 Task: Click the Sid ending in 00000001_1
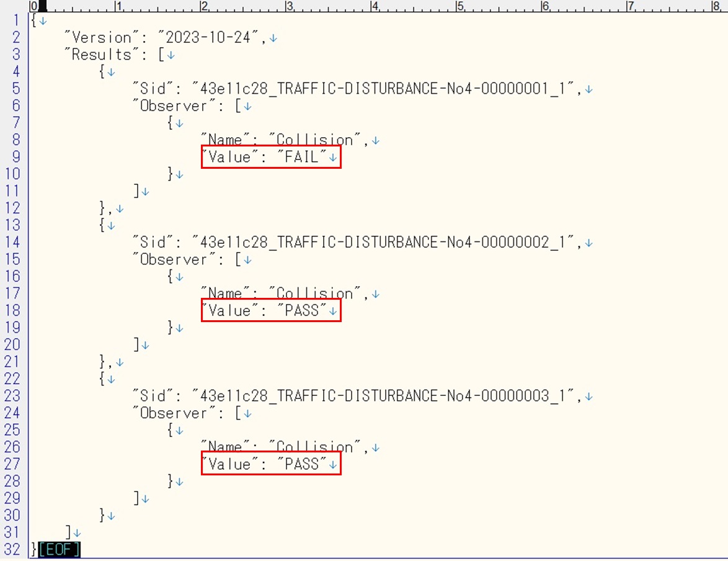387,89
